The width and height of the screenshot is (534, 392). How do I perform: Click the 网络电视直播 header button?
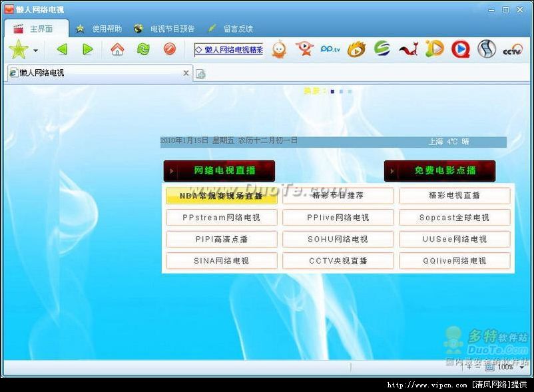(x=219, y=171)
